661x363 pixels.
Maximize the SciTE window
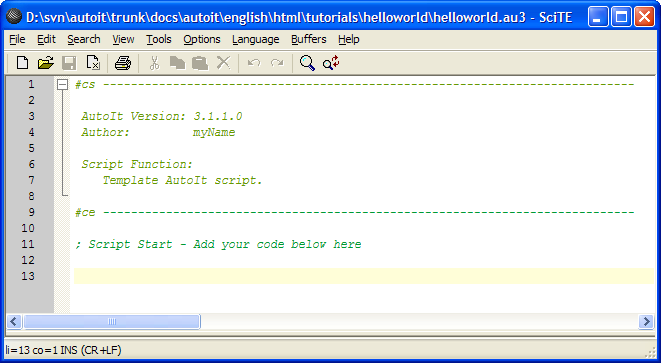[621, 17]
